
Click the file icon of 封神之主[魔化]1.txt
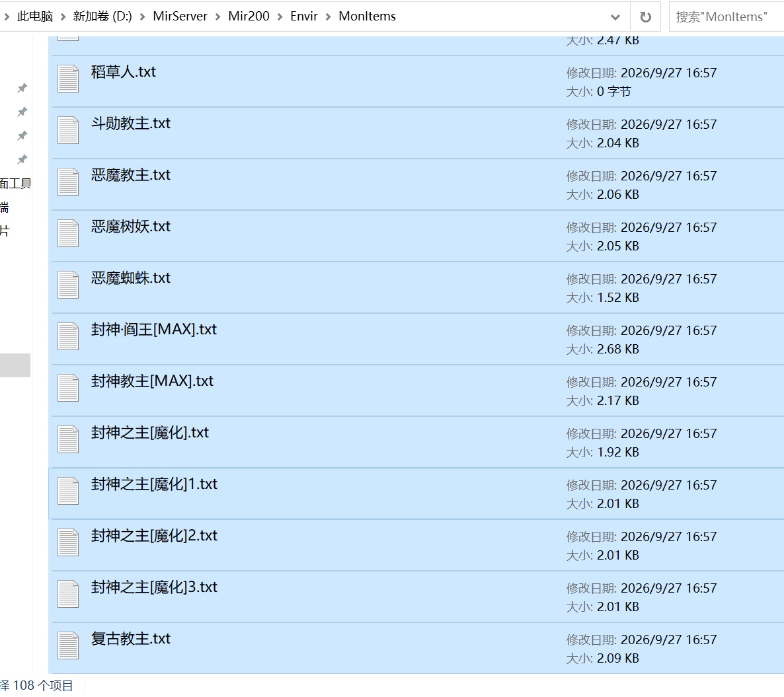click(68, 491)
